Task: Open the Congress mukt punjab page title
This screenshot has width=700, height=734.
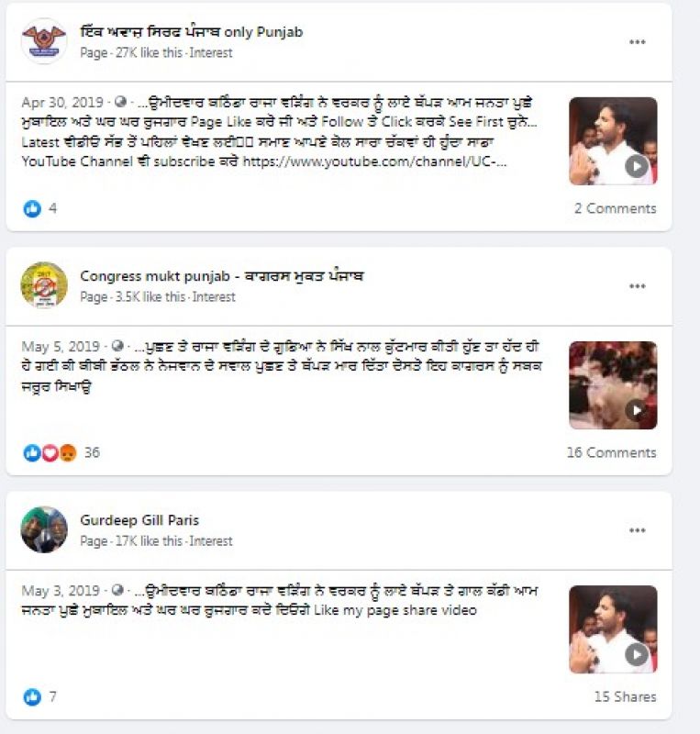Action: coord(221,276)
